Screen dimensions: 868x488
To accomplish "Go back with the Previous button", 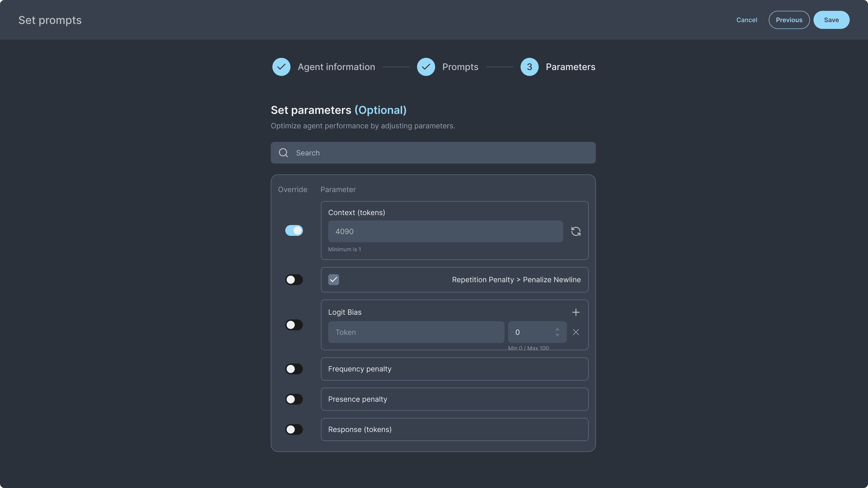I will pos(789,20).
